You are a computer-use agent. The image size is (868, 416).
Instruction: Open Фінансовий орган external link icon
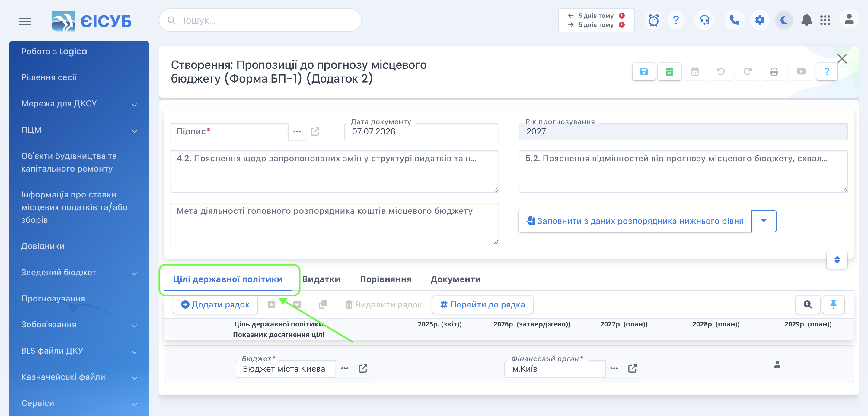pos(633,369)
